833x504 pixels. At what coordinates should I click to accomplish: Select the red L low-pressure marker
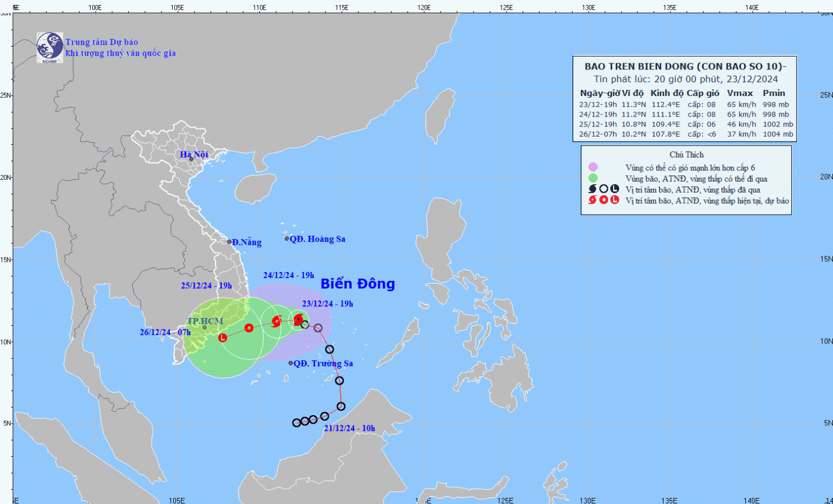[223, 337]
